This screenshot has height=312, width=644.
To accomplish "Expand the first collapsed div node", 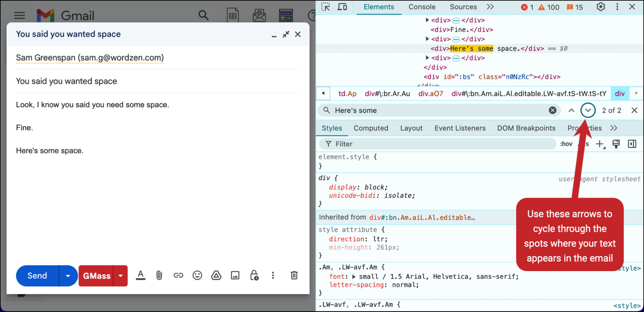I will pos(427,20).
